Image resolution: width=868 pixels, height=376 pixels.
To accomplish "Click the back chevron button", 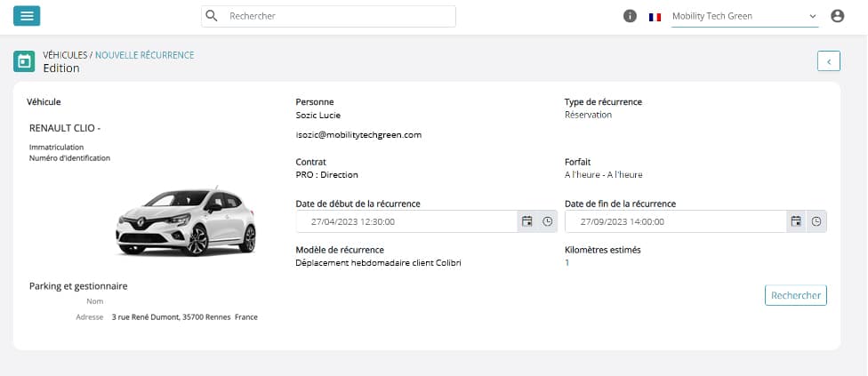I will [x=829, y=61].
